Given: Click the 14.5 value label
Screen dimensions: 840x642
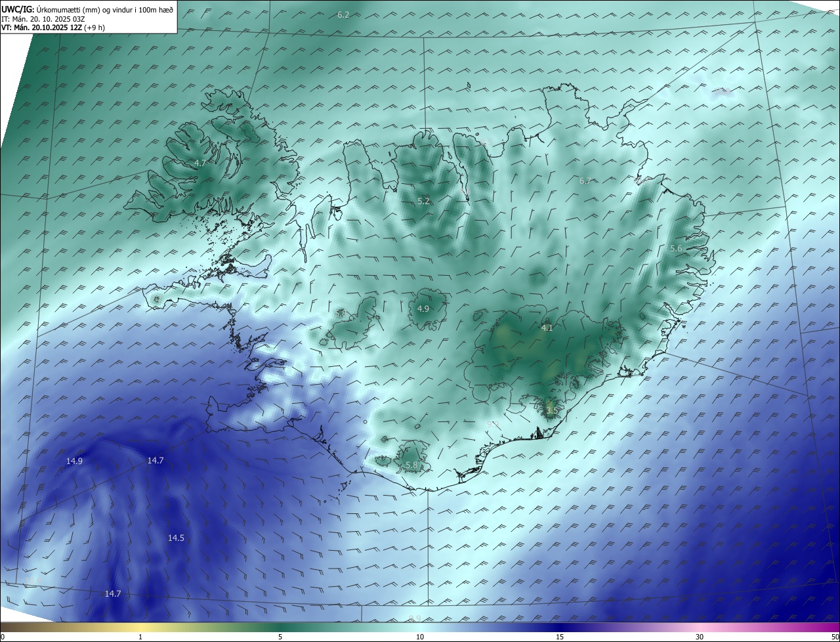Looking at the screenshot, I should [176, 538].
